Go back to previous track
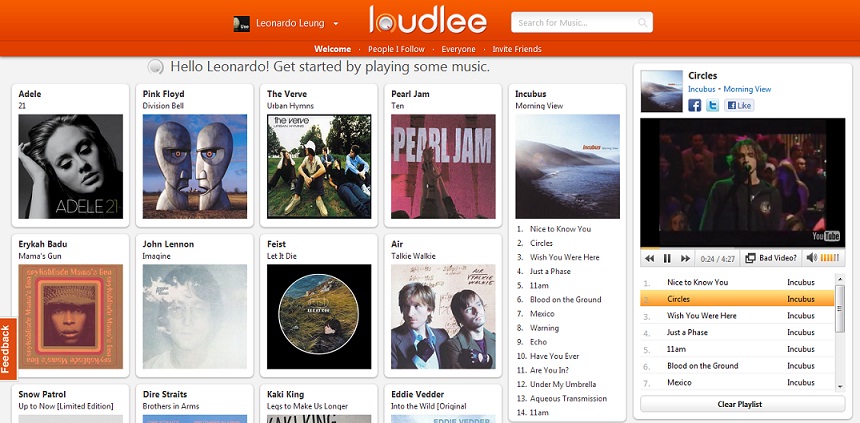The width and height of the screenshot is (860, 423). [649, 258]
